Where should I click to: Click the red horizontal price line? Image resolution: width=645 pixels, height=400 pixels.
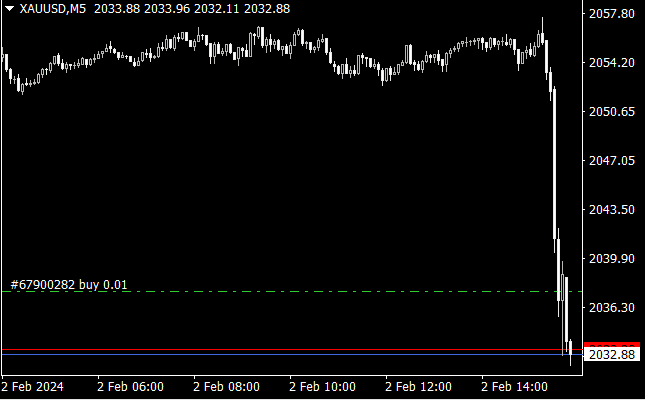tap(292, 349)
